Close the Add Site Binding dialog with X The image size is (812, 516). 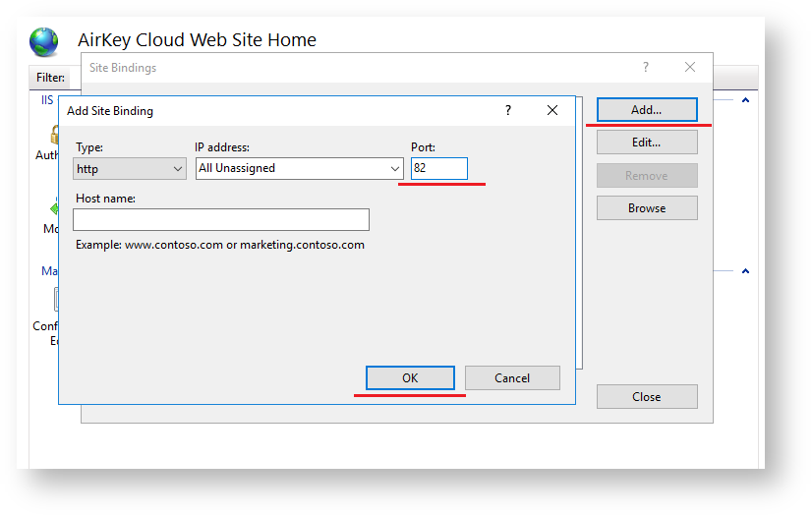click(x=552, y=111)
